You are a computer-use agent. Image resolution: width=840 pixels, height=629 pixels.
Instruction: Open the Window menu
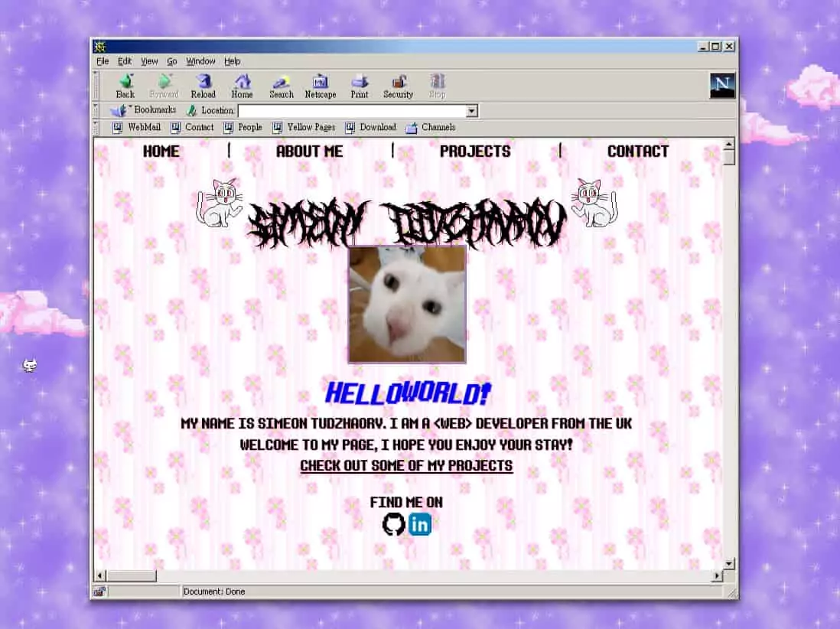click(200, 61)
